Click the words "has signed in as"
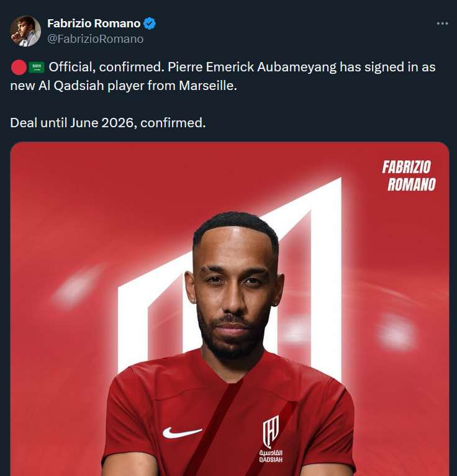 click(x=387, y=67)
